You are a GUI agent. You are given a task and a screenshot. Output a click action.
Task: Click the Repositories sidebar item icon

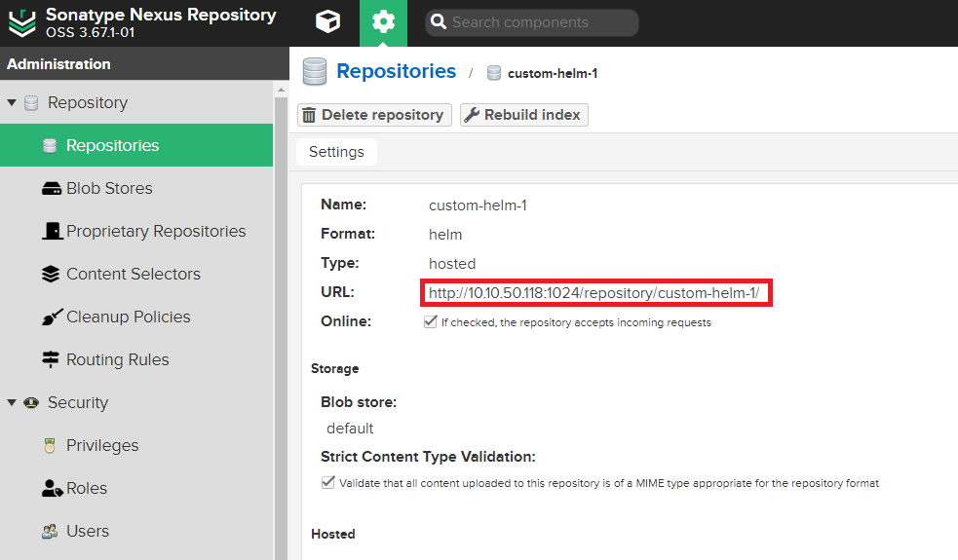coord(50,146)
